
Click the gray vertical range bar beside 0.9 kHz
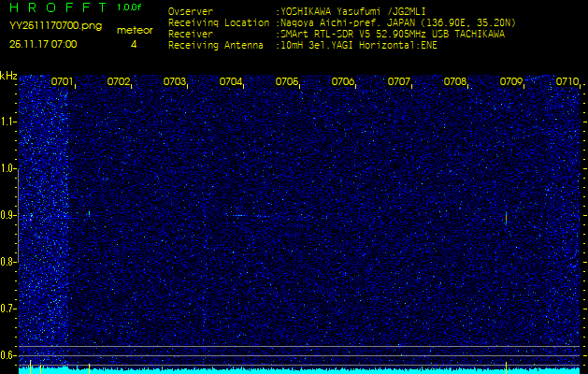coord(19,215)
